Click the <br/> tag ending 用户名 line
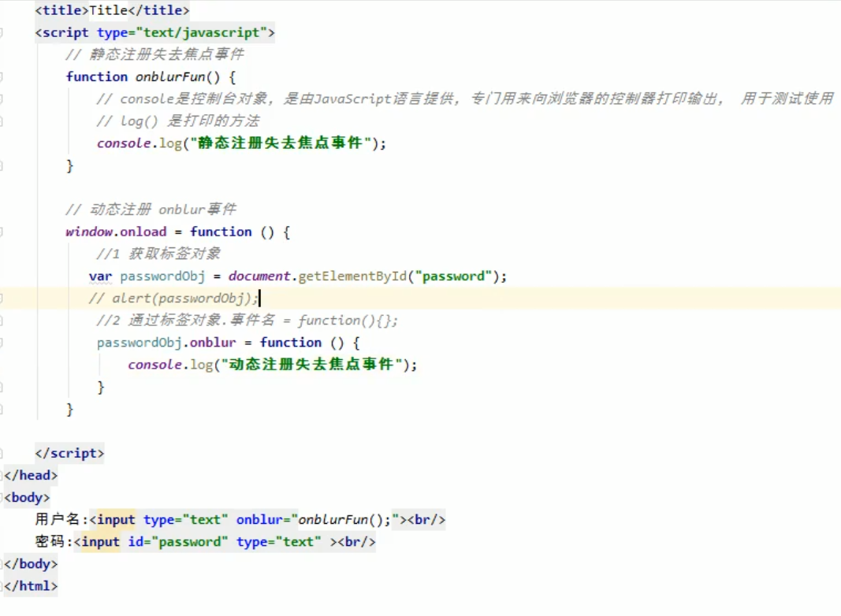 (x=426, y=519)
